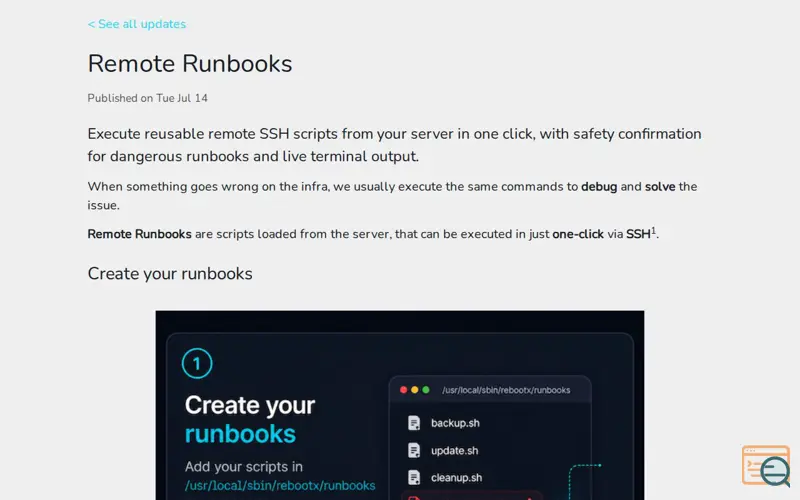Click the green window dot in illustration
800x500 pixels.
coord(426,390)
